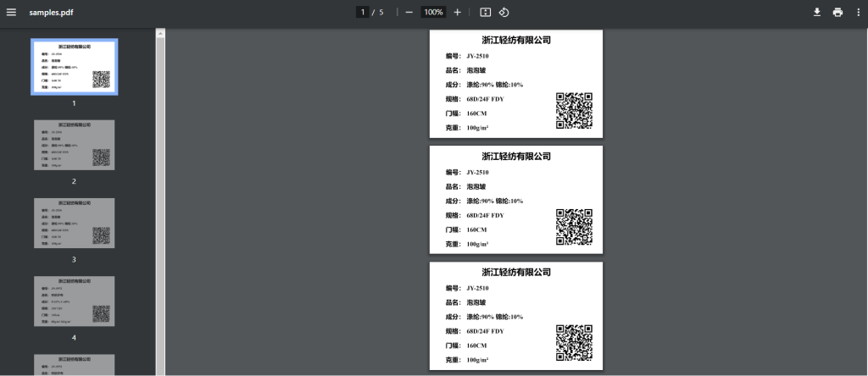Screen dimensions: 868x376
Task: Click 涤纶:90% 锦纶:10% on the first label
Action: 494,85
